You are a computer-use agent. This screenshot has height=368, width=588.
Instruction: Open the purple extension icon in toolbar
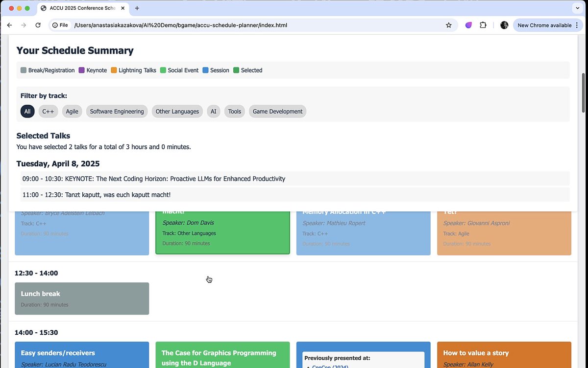click(469, 25)
